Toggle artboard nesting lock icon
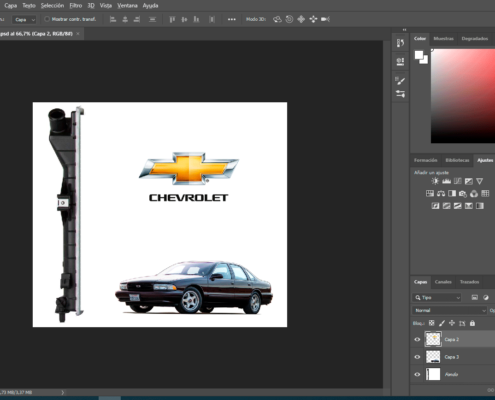 pos(462,323)
